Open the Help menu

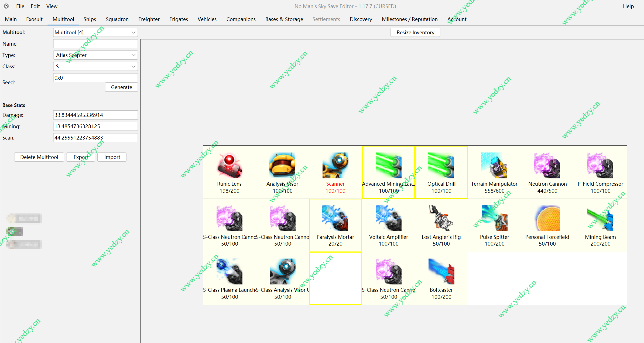click(628, 6)
